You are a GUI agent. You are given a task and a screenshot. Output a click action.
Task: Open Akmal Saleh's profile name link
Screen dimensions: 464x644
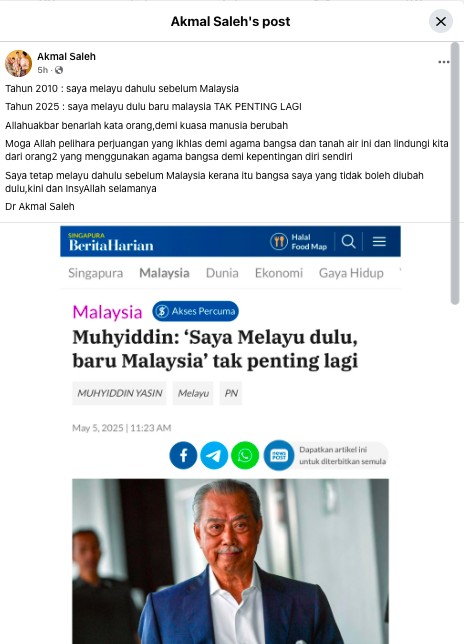click(66, 56)
